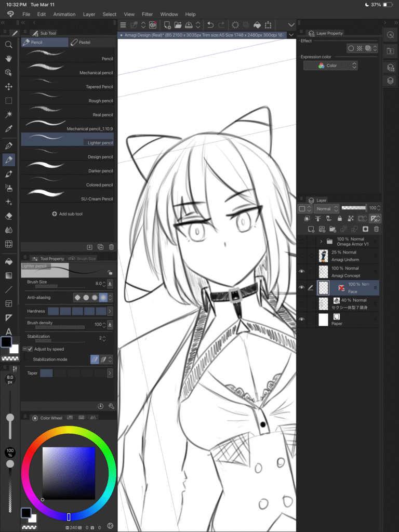Select the Eraser tool in the toolbar

pos(9,216)
